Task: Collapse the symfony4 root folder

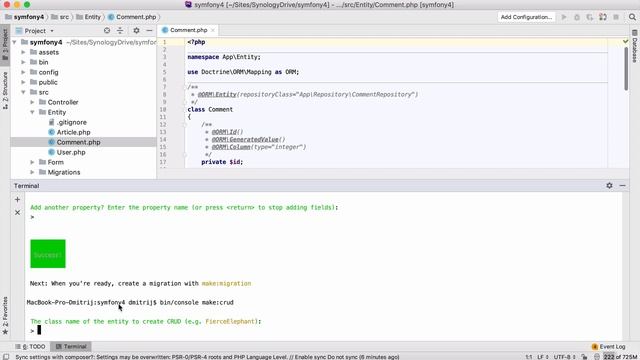Action: point(15,42)
